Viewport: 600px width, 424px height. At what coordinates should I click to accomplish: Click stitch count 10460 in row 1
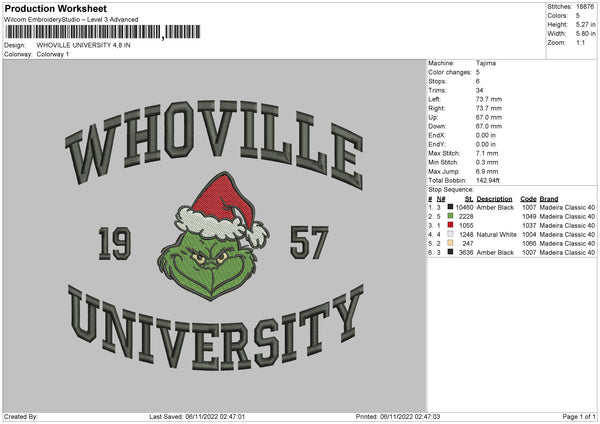[x=465, y=207]
